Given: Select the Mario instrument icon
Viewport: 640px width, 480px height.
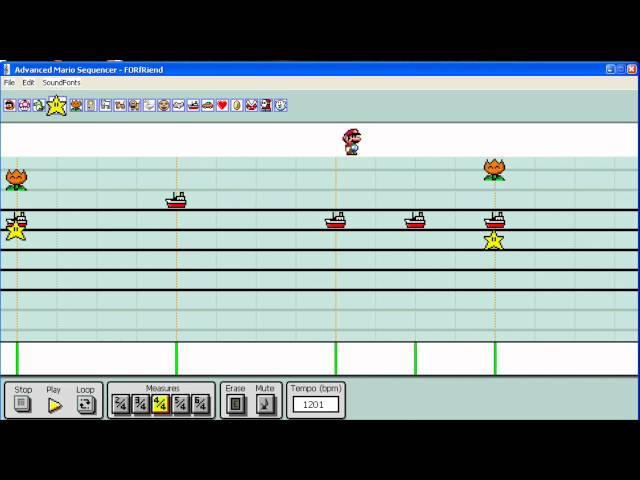Looking at the screenshot, I should coord(10,105).
